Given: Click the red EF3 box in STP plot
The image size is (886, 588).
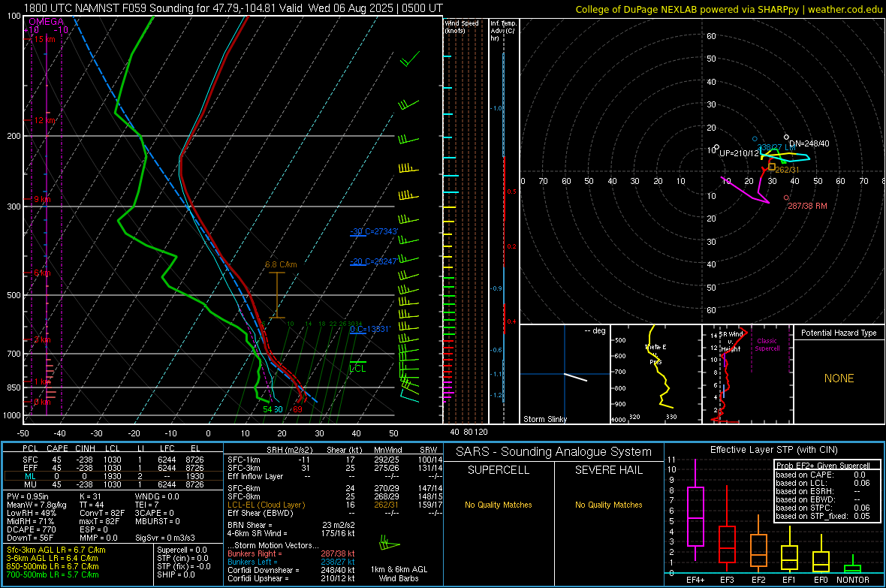Looking at the screenshot, I should [x=727, y=544].
